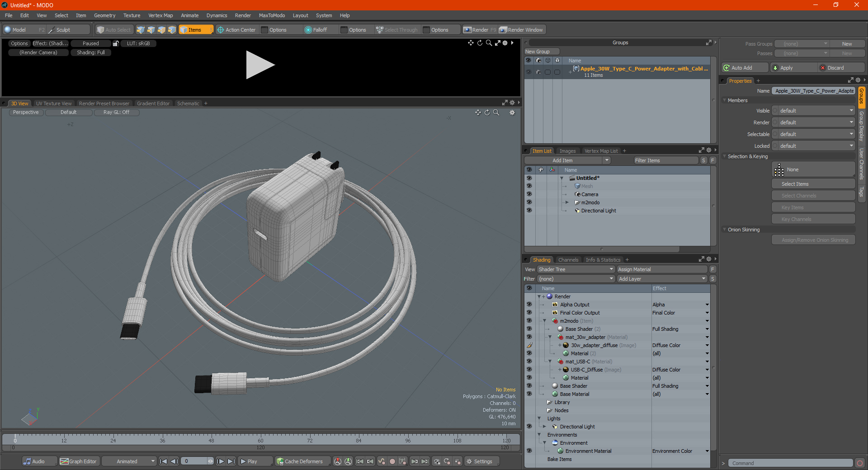
Task: Toggle visibility of m2modo item
Action: point(529,202)
